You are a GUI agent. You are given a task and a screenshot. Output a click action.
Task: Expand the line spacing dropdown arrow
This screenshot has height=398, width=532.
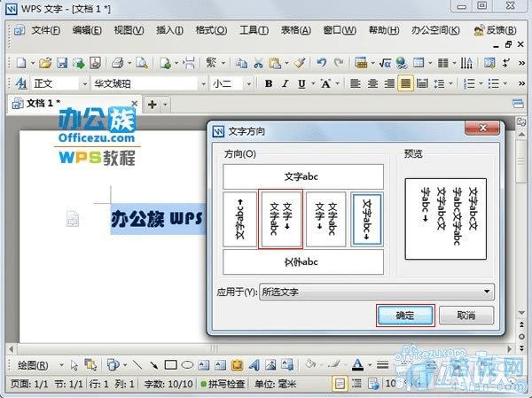point(450,83)
